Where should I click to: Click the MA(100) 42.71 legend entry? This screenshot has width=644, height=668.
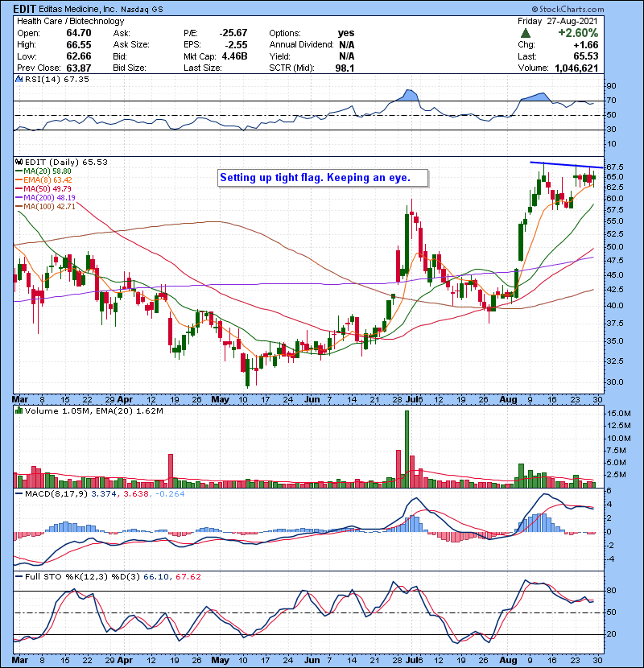(46, 207)
